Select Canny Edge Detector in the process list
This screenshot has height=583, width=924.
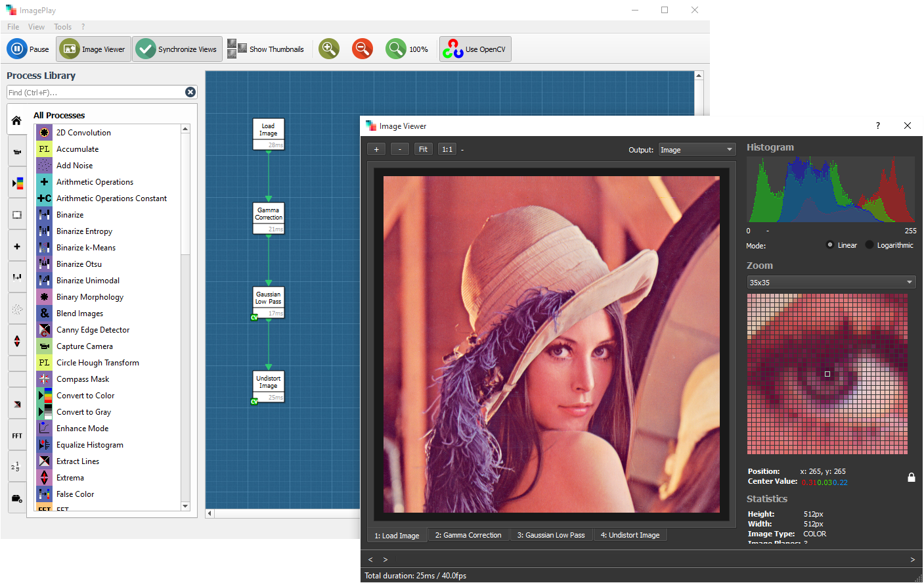93,330
